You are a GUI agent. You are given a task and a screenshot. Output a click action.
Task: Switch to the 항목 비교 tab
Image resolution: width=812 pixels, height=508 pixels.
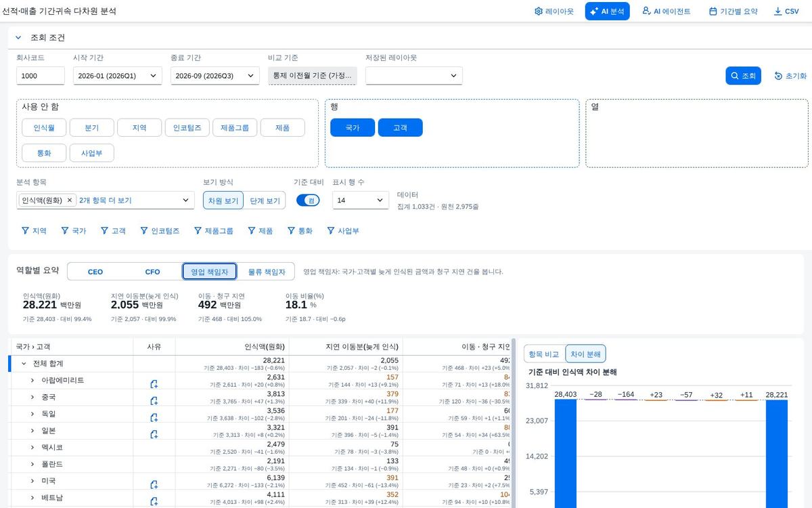[x=544, y=354]
